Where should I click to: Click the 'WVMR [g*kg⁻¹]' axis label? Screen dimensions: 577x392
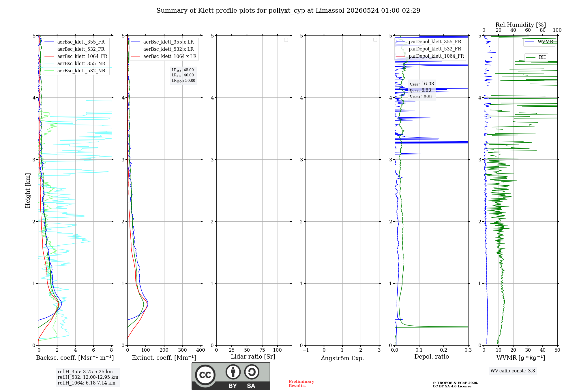tap(521, 358)
